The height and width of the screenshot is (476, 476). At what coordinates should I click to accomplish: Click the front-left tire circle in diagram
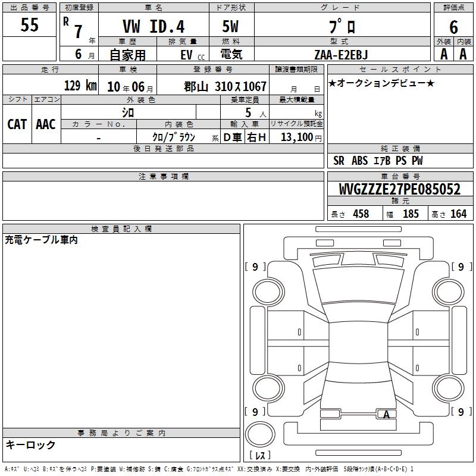[268, 292]
